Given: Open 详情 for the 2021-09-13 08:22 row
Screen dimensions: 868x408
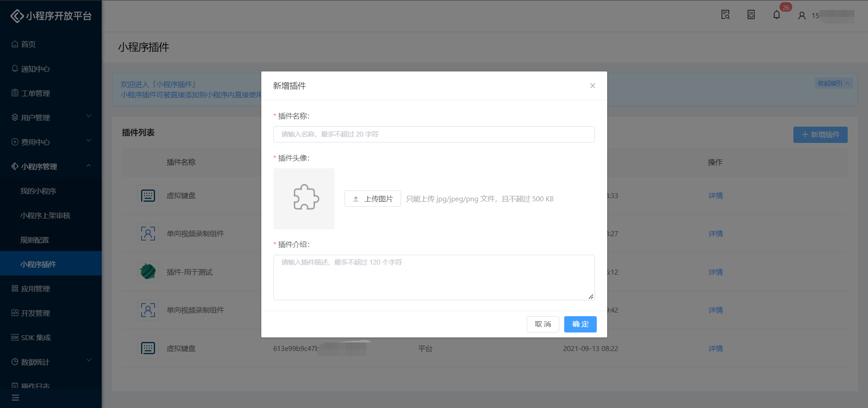Looking at the screenshot, I should (x=715, y=349).
